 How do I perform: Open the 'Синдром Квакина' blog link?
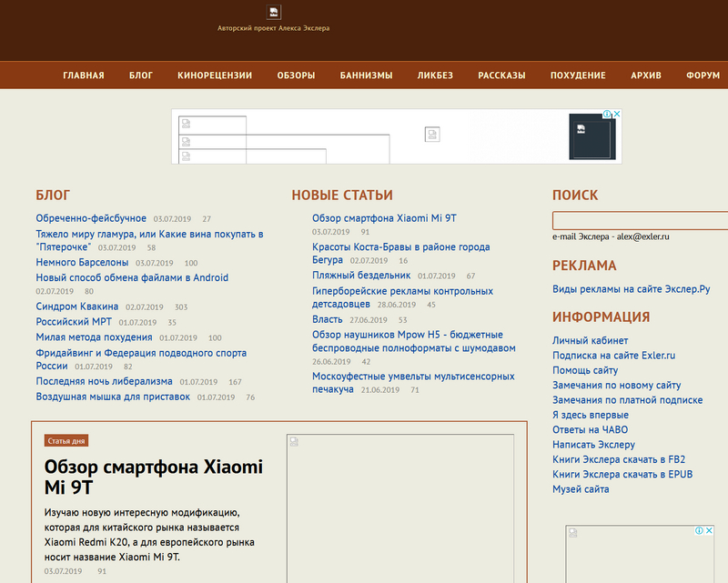point(76,307)
